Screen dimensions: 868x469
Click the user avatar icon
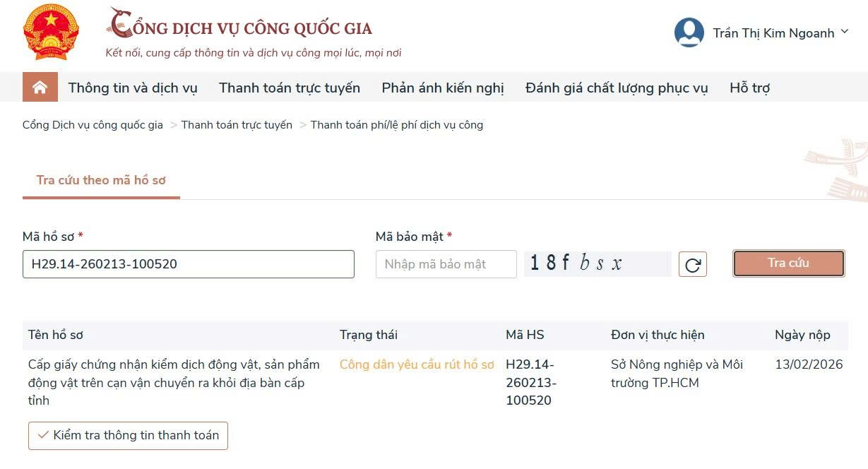(689, 32)
